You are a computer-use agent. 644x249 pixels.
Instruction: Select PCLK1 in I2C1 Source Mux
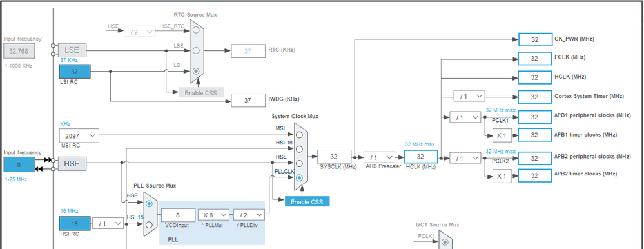[445, 243]
